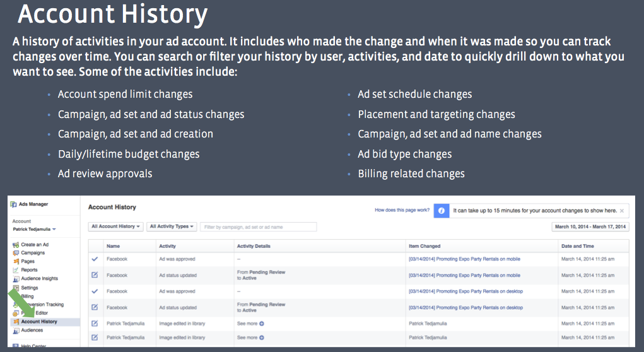644x352 pixels.
Task: Open ad link in desktop 'Ad was approved' row
Action: coord(465,291)
